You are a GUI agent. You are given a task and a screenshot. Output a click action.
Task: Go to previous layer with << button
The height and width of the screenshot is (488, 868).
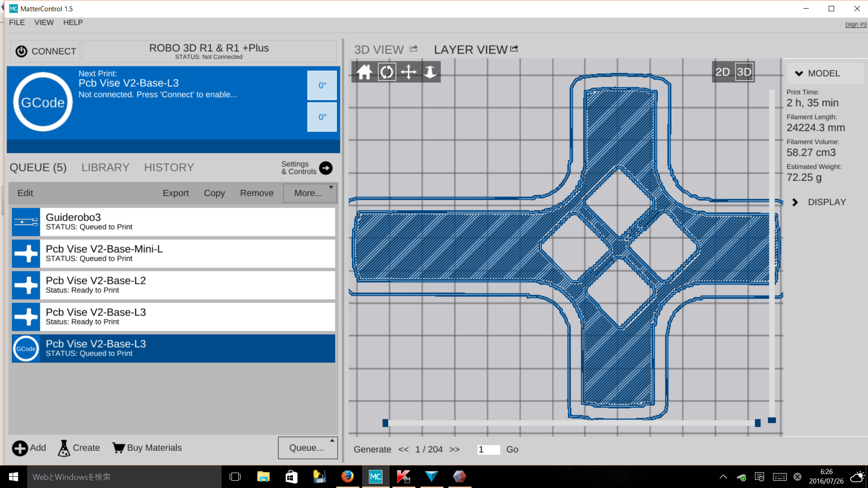[404, 450]
